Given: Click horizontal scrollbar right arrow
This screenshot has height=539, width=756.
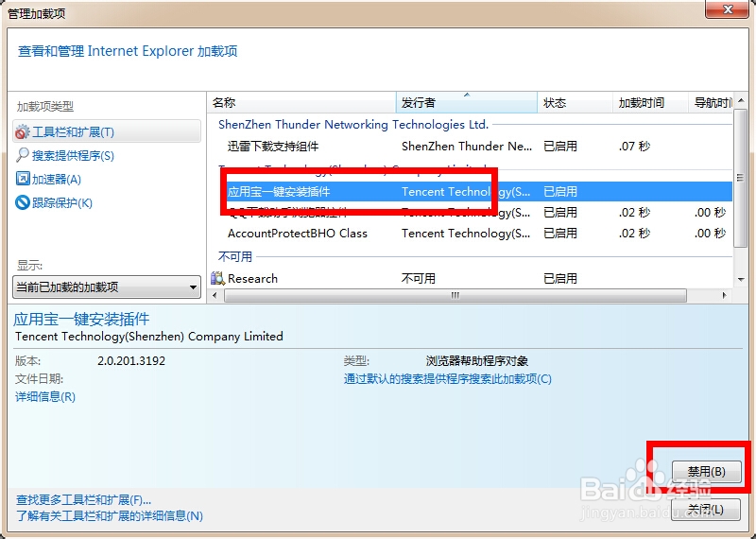Looking at the screenshot, I should 724,295.
